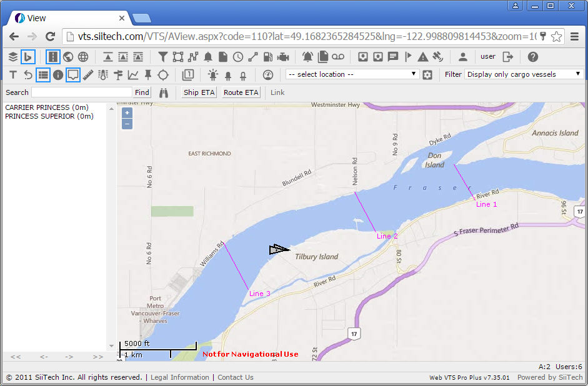The height and width of the screenshot is (386, 588).
Task: Expand the Filter cargo vessels dropdown
Action: 524,74
